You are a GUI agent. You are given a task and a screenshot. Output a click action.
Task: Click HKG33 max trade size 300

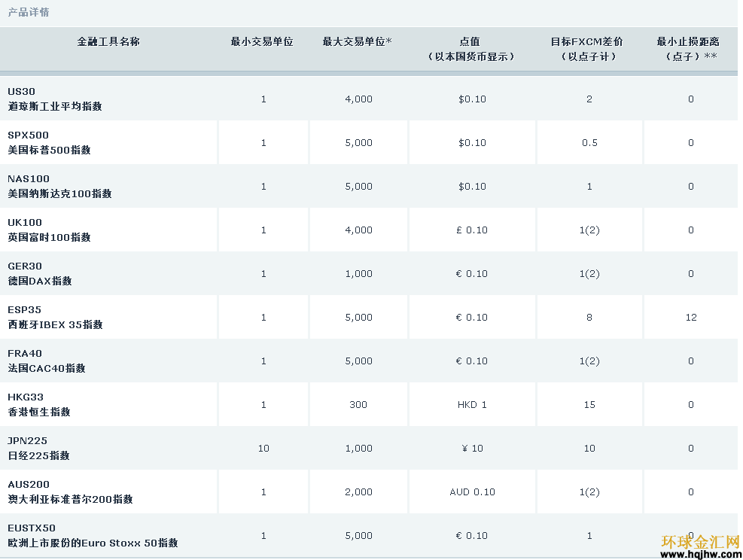click(x=358, y=404)
